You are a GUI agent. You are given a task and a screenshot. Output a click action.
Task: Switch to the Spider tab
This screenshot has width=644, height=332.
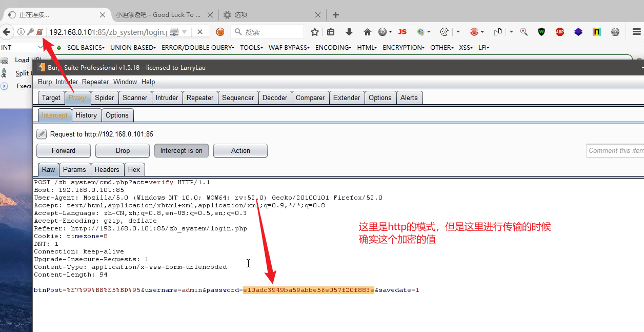tap(105, 97)
